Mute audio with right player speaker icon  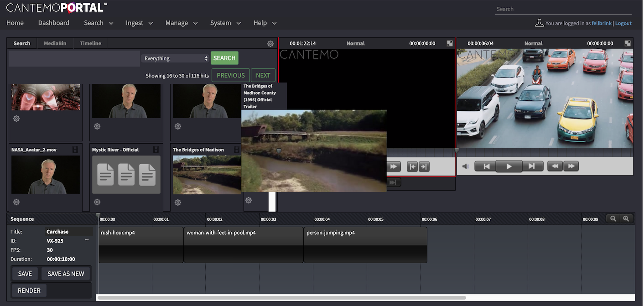pyautogui.click(x=465, y=166)
